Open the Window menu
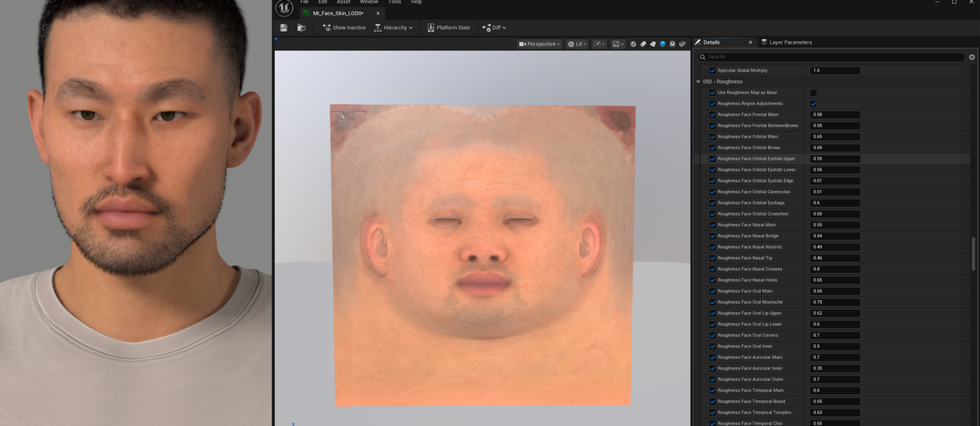This screenshot has height=426, width=980. 369,2
